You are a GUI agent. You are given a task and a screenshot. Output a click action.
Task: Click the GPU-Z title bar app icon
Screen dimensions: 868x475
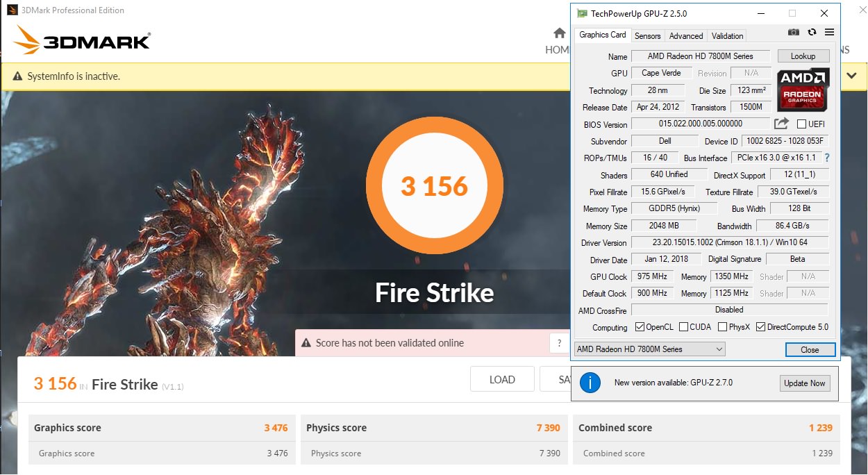tap(581, 13)
